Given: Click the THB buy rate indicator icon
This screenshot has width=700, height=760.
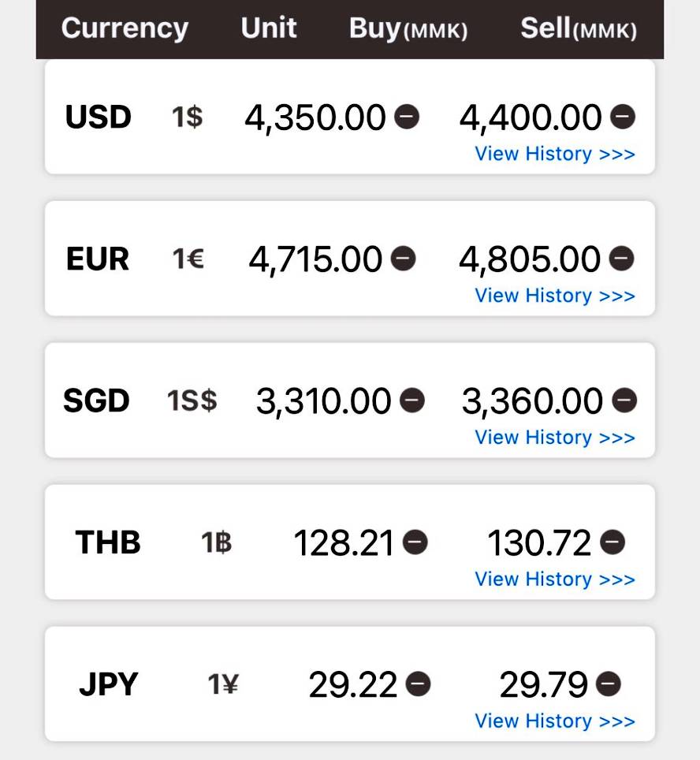Looking at the screenshot, I should pyautogui.click(x=415, y=542).
